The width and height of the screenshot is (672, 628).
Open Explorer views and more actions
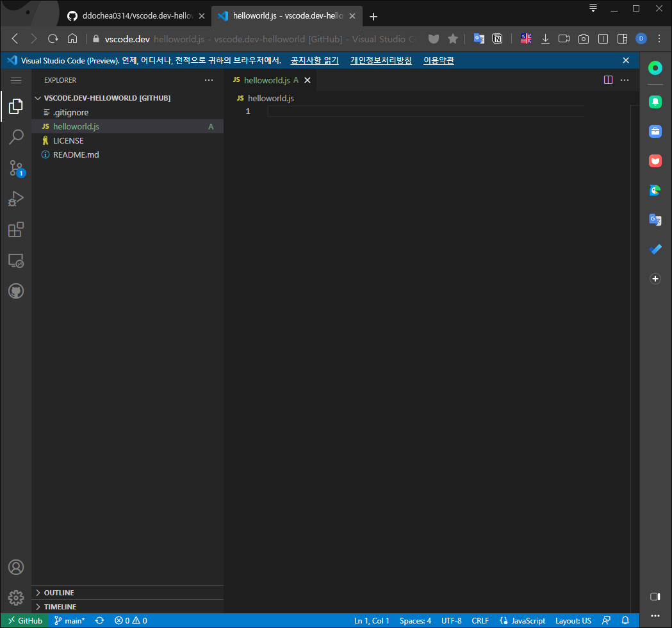click(x=209, y=80)
